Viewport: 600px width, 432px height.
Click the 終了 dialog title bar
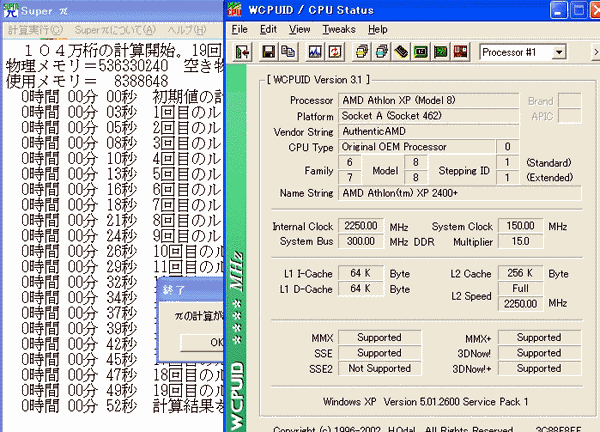click(191, 290)
